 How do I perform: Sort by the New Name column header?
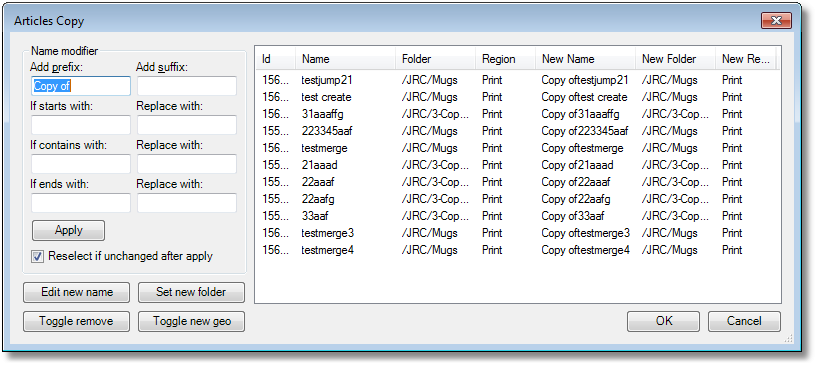pos(585,59)
